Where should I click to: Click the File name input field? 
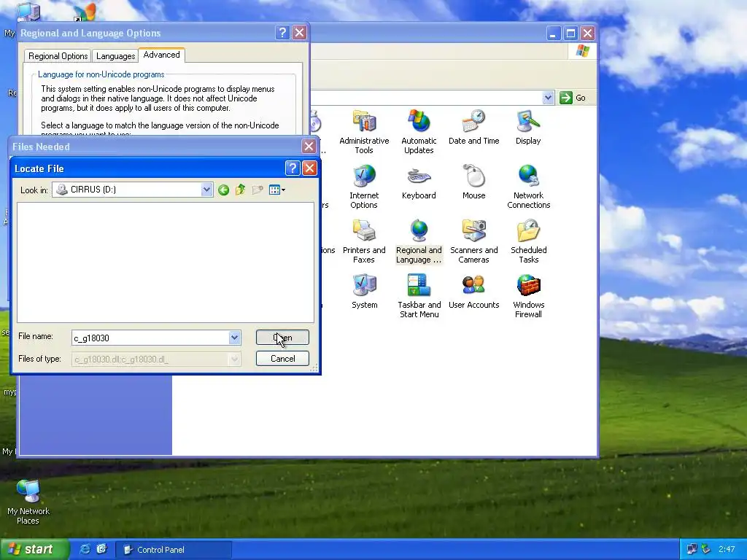pos(151,338)
